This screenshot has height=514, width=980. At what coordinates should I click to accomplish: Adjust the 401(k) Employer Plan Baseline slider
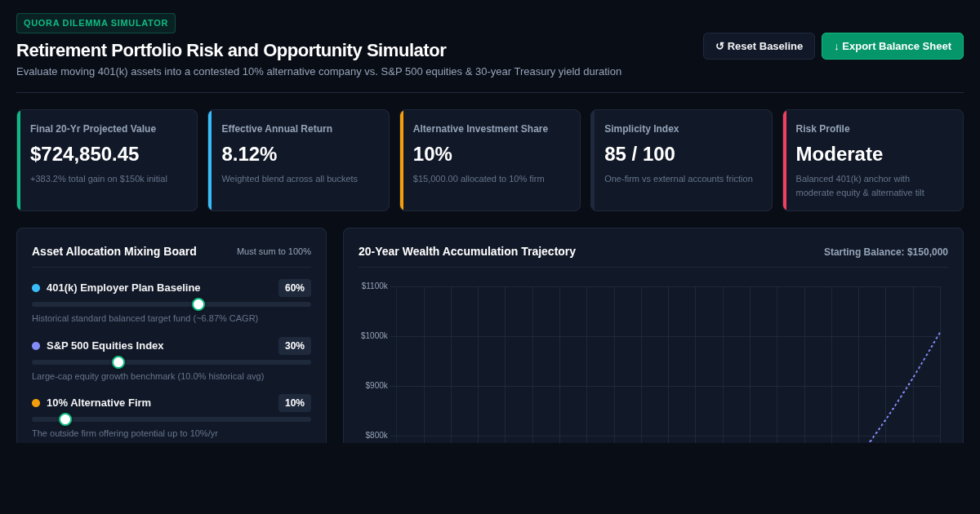coord(171,304)
